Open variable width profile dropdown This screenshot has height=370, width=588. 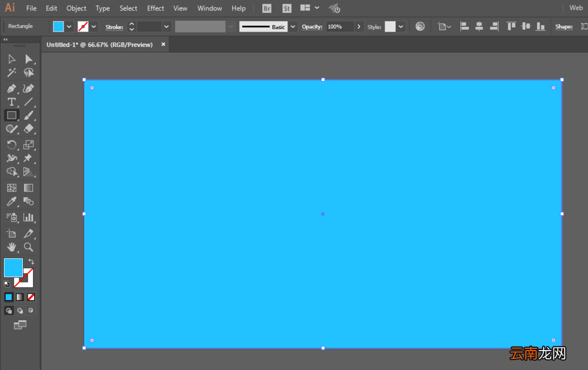(230, 26)
